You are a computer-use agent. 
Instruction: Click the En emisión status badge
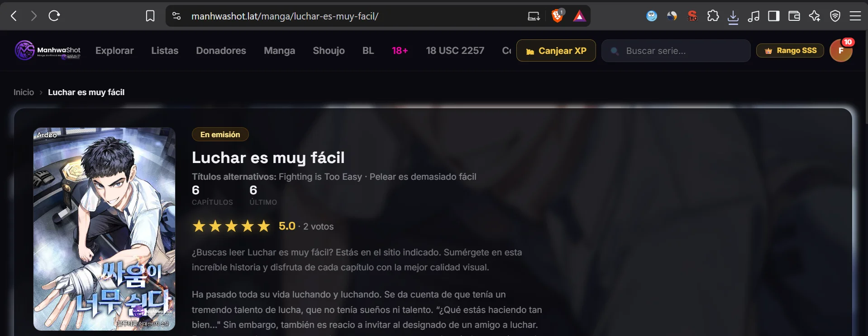[220, 134]
